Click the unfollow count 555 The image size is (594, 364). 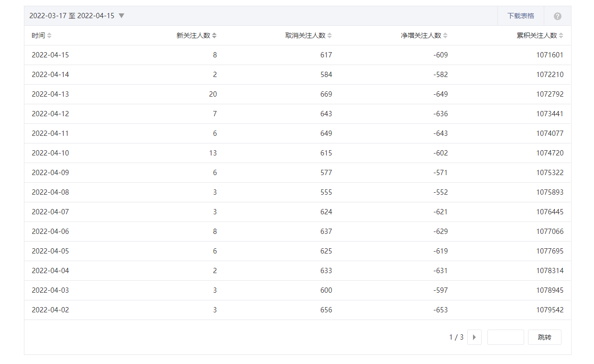click(x=326, y=192)
